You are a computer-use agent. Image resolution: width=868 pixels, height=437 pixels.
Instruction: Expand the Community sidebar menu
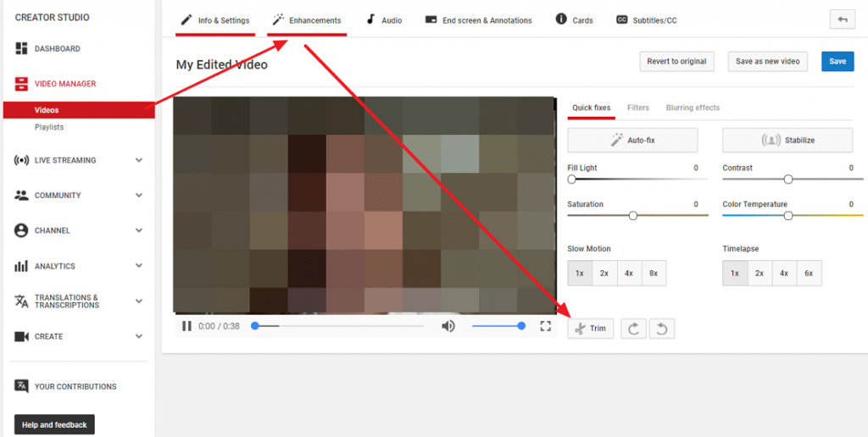pos(139,196)
